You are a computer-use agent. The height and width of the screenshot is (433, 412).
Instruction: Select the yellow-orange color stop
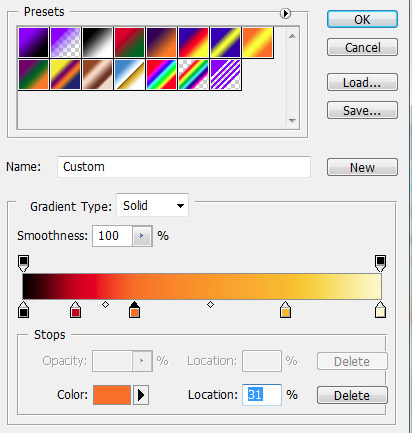click(285, 309)
